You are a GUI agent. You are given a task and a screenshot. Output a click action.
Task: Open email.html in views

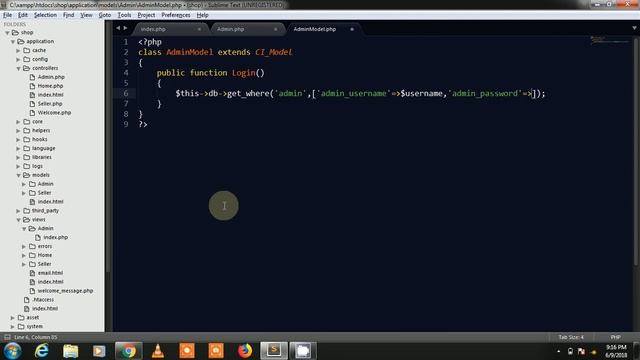(x=50, y=273)
